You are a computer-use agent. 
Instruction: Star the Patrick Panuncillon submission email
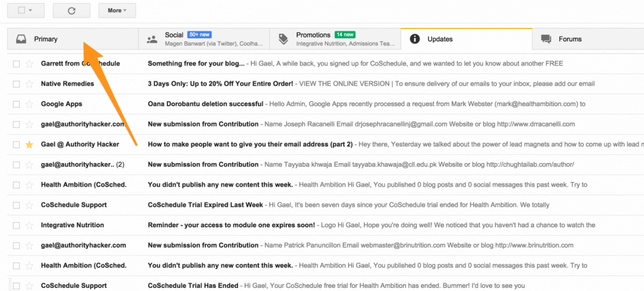[x=30, y=245]
